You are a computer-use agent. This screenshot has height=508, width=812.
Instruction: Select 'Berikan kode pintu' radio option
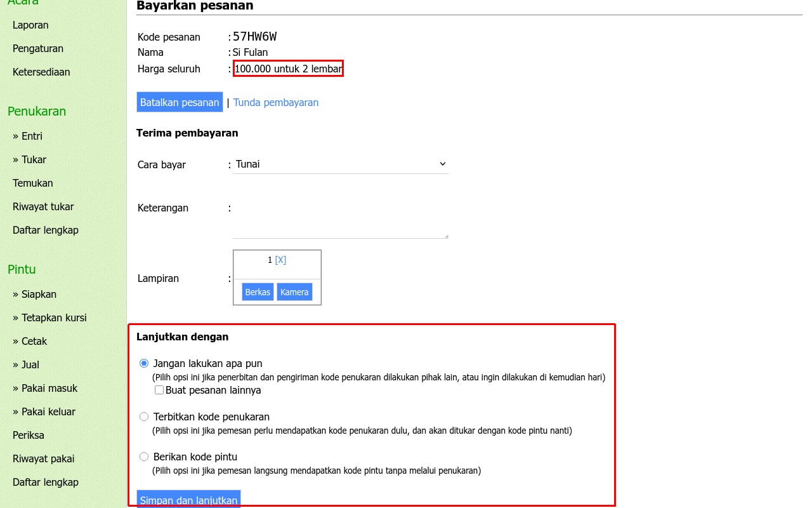[144, 457]
